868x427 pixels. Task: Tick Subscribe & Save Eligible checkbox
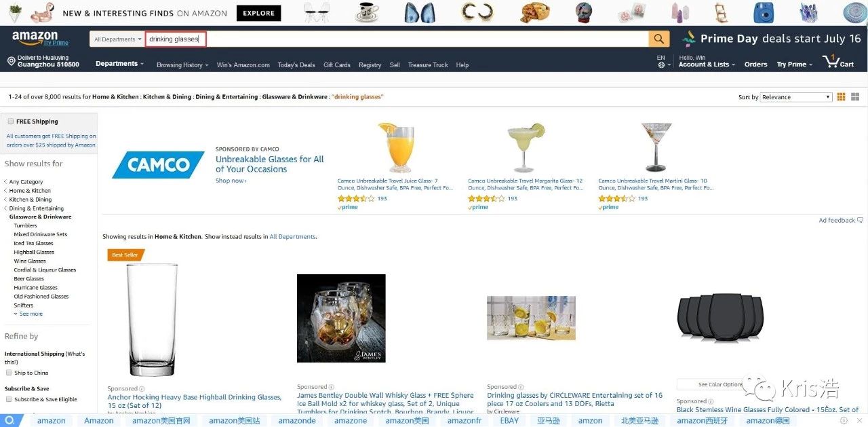9,399
